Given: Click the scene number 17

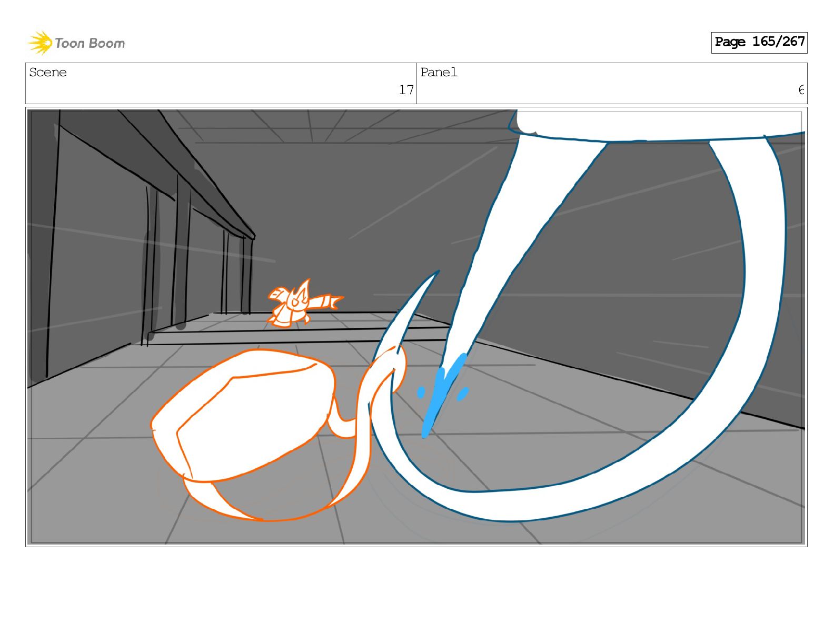Looking at the screenshot, I should pos(406,90).
